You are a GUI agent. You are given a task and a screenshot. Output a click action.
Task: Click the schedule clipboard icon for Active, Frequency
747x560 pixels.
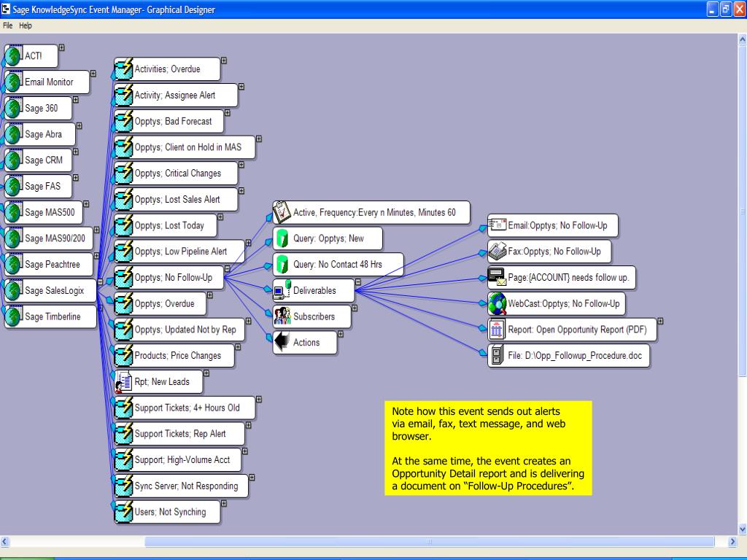click(282, 212)
